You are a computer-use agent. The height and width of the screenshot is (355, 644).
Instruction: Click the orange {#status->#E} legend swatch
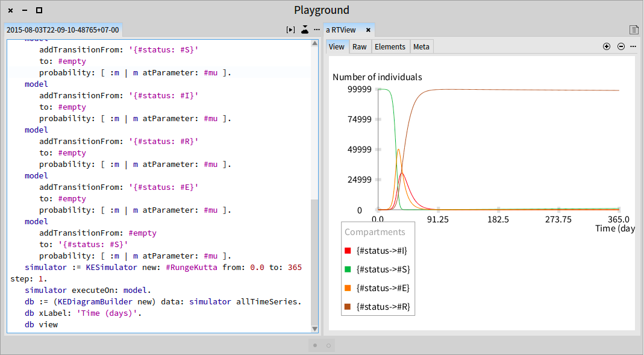point(348,288)
